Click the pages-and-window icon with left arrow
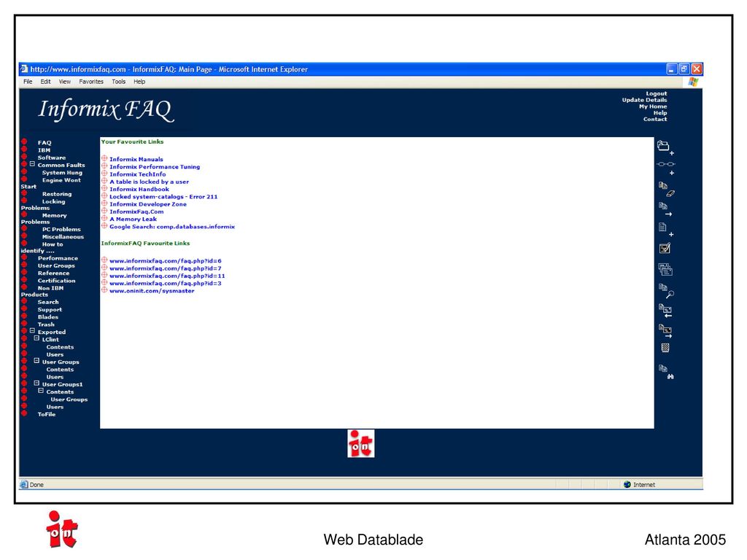The width and height of the screenshot is (747, 560). coord(665,311)
